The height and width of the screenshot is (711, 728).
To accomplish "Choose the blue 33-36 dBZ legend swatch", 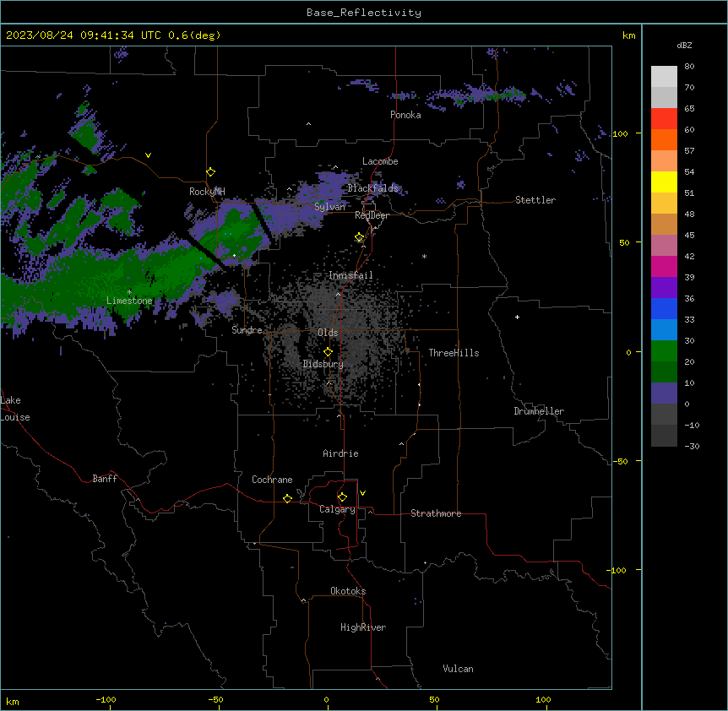I will pos(664,308).
